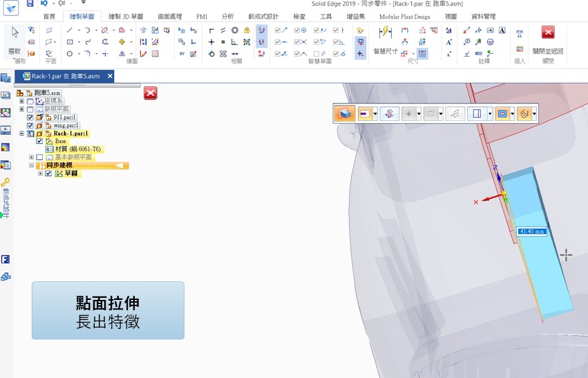588x378 pixels.
Task: Toggle visibility checkbox for 911.par:1
Action: pos(30,117)
